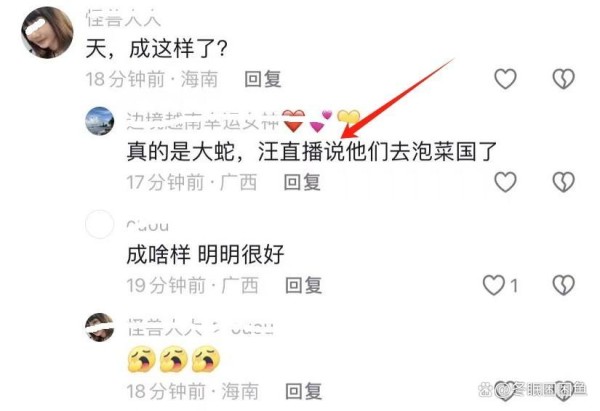Image resolution: width=600 pixels, height=411 pixels.
Task: Dislike the comment "成啥样 明明很好"
Action: (x=564, y=285)
